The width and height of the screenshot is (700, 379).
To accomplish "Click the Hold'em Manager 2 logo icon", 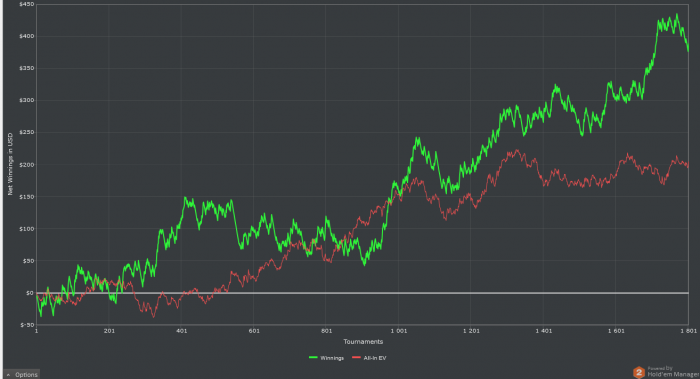I will pos(639,372).
